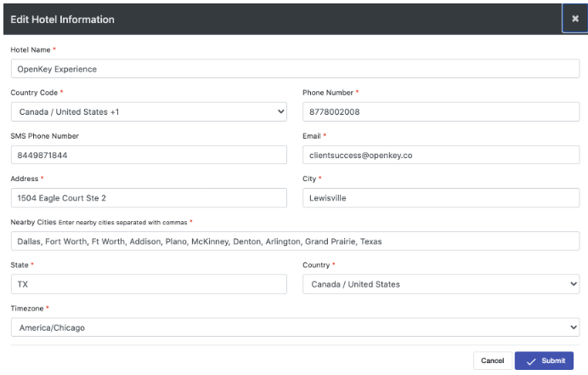Screen dimensions: 588x375
Task: Click the Cancel button
Action: click(492, 361)
